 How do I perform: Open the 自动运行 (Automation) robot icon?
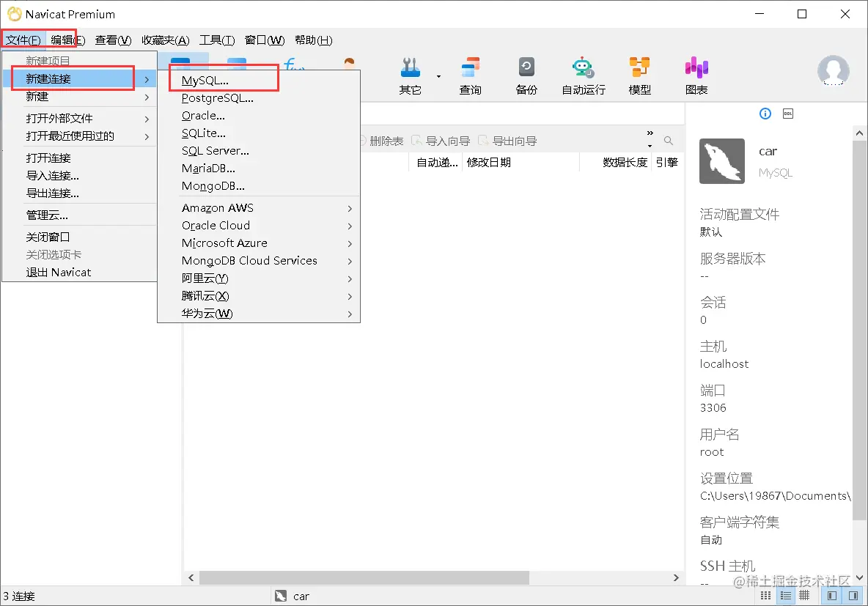click(583, 75)
